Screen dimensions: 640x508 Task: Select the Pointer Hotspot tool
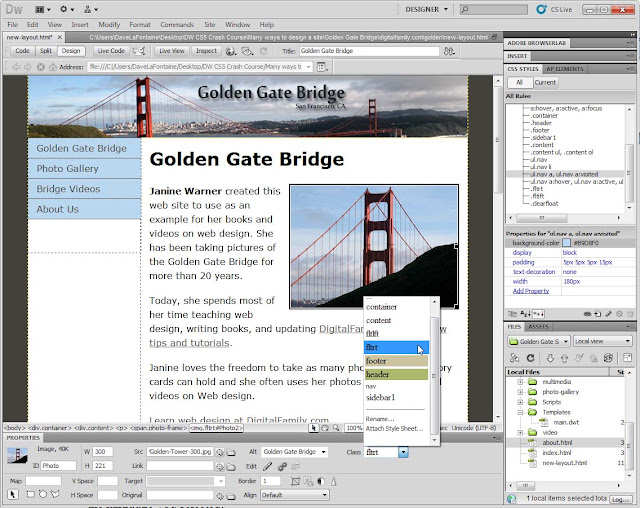coord(13,494)
